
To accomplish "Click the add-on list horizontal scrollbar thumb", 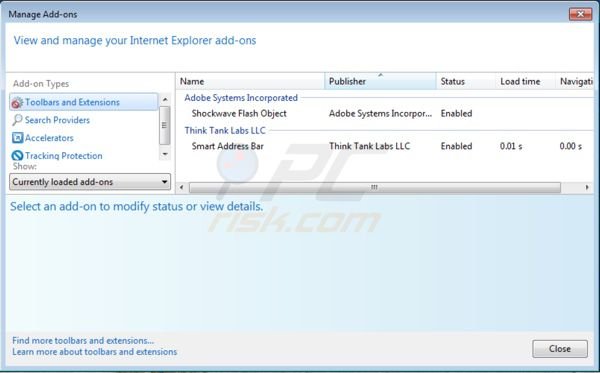I will (x=375, y=187).
